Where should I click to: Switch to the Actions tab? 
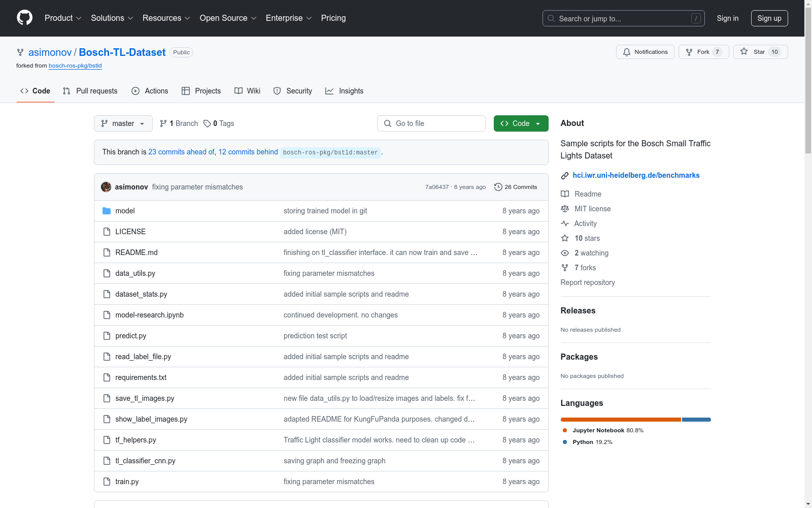click(x=150, y=91)
